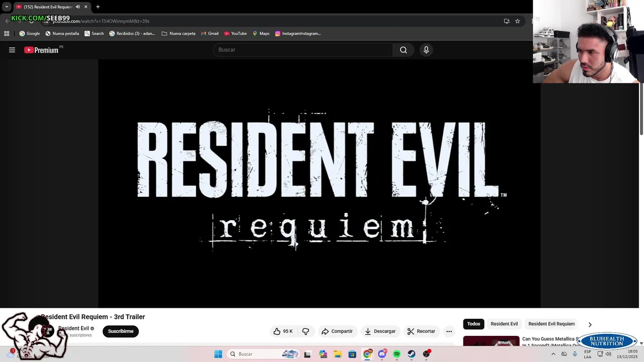This screenshot has height=362, width=644.
Task: Click the video title Resident Evil Requiem - 3rd Trailer
Action: click(x=93, y=317)
